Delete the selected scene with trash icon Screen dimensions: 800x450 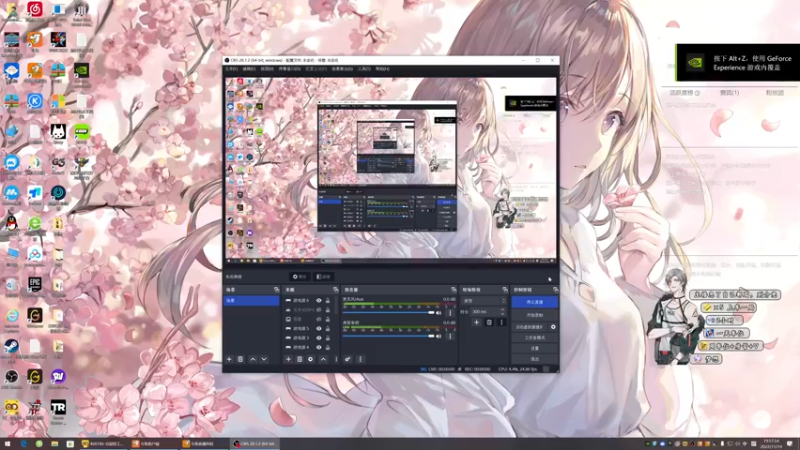pos(240,359)
